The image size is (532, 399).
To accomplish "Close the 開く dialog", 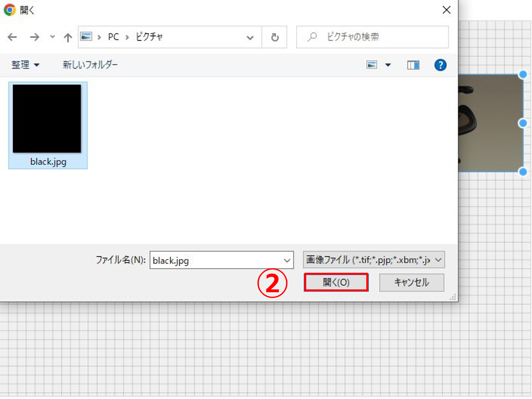I will click(x=446, y=10).
